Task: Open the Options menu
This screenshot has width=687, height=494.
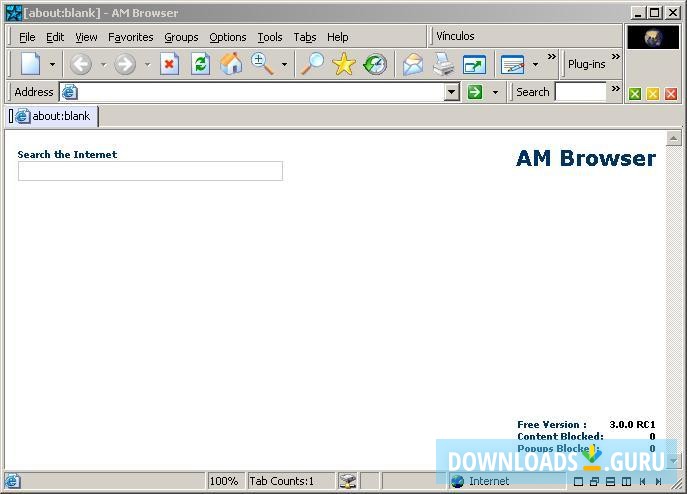Action: [228, 37]
